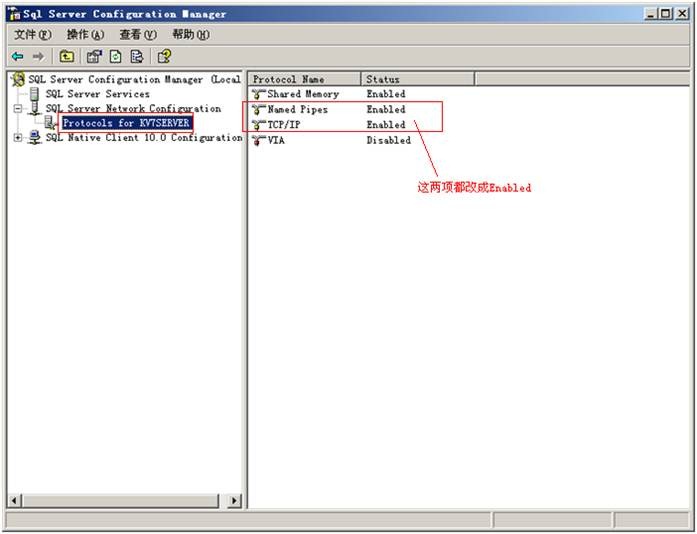The height and width of the screenshot is (534, 697).
Task: Select the root SQL Server Configuration Manager label
Action: [134, 79]
